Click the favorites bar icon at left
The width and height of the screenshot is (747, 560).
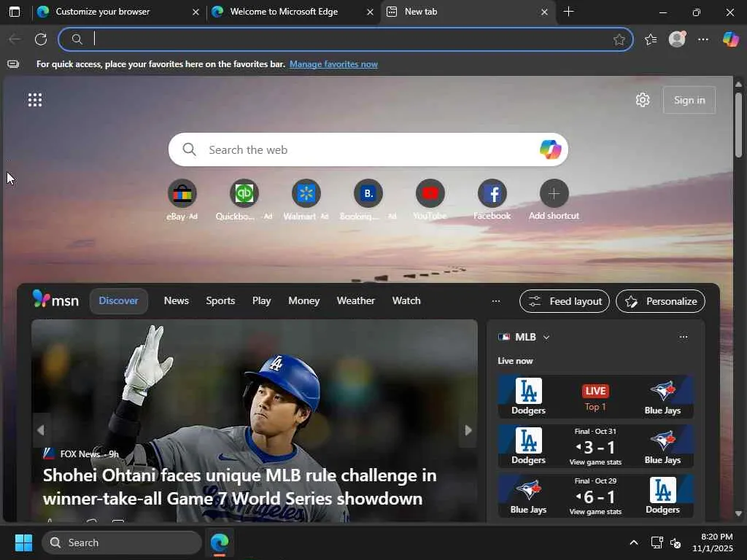(13, 64)
